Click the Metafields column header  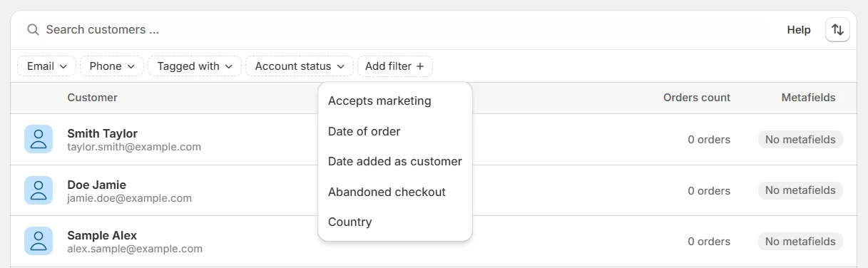coord(808,98)
